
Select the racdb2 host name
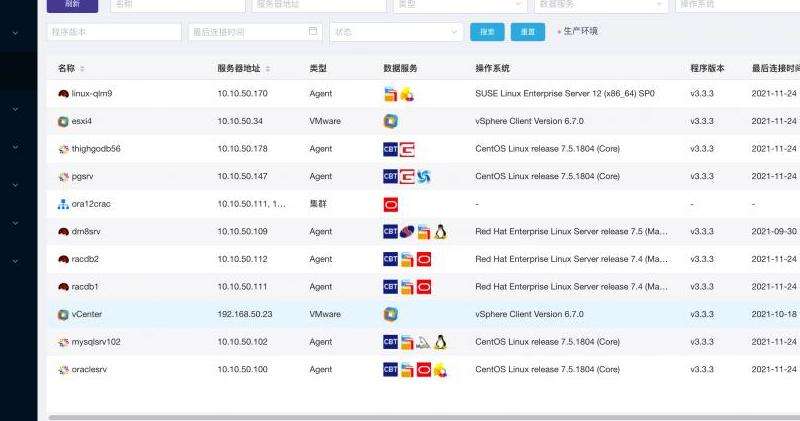pyautogui.click(x=85, y=259)
